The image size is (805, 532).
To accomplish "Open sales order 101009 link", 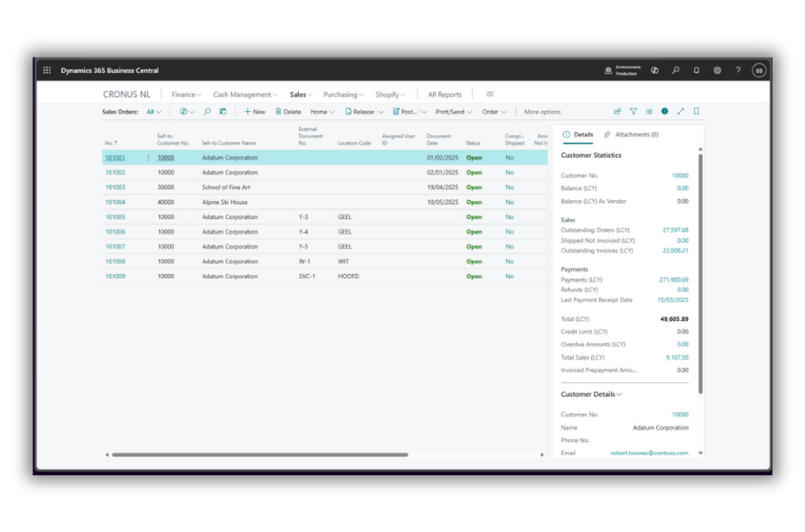I will [115, 276].
